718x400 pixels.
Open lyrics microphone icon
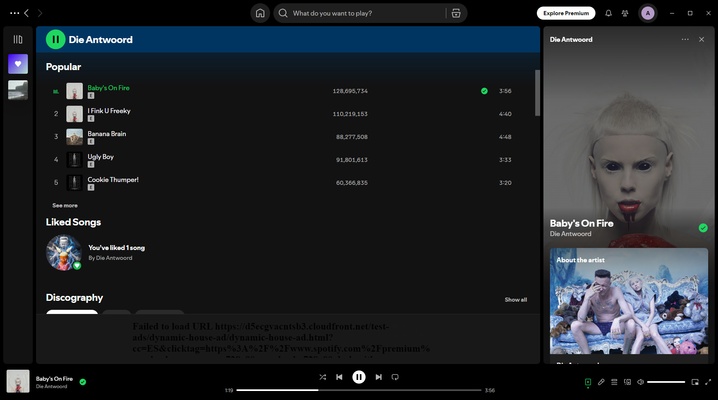[x=601, y=382]
